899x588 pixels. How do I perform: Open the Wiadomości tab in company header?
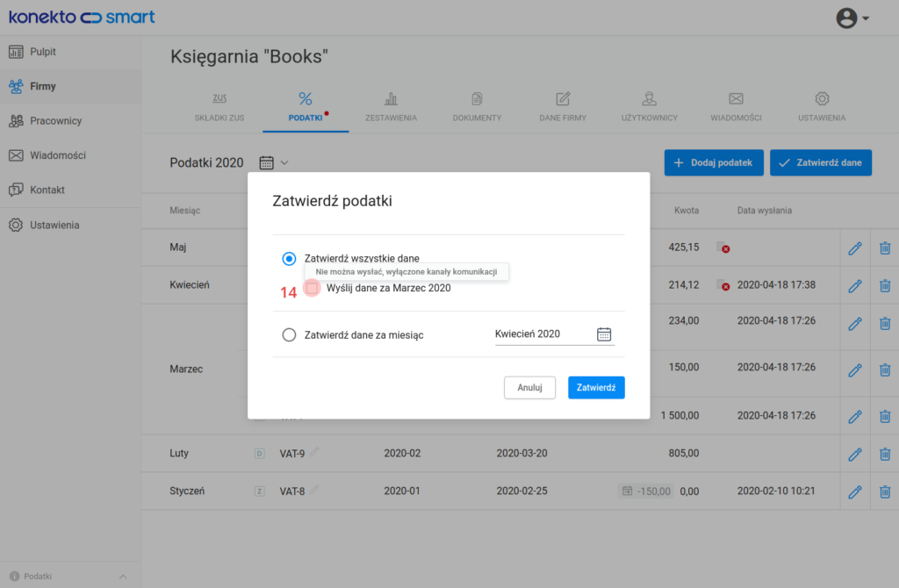[x=737, y=107]
